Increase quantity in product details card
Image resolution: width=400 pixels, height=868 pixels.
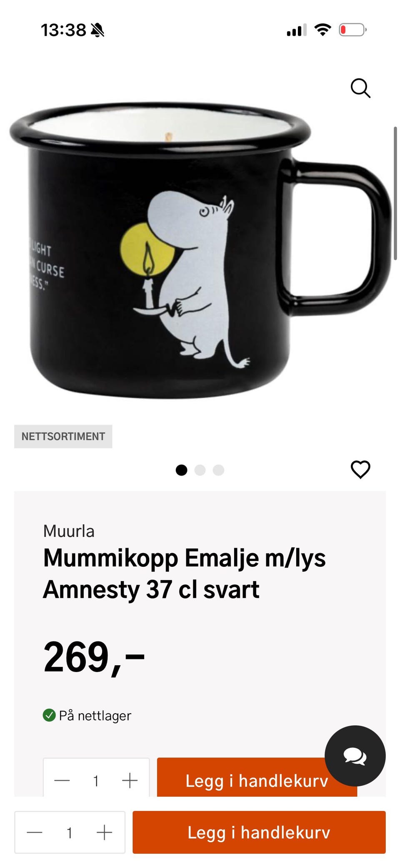(x=130, y=780)
